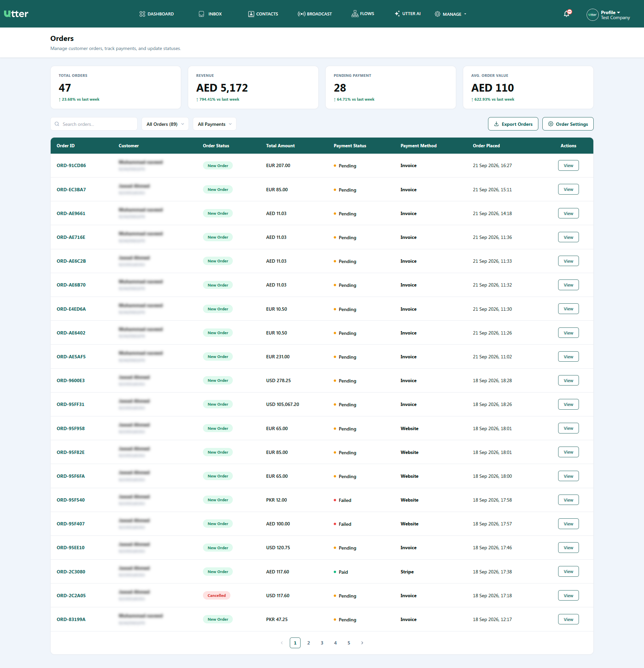Go to the Inbox icon

tap(201, 14)
